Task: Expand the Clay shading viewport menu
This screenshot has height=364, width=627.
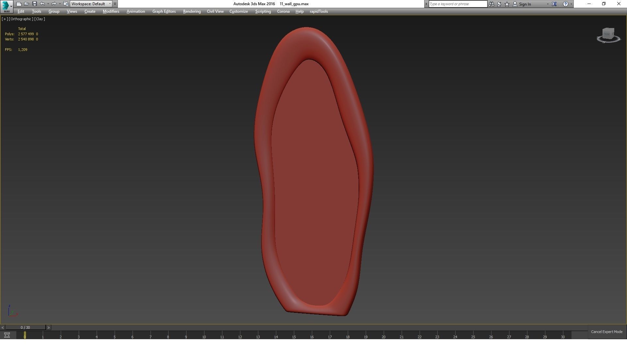Action: pos(40,19)
